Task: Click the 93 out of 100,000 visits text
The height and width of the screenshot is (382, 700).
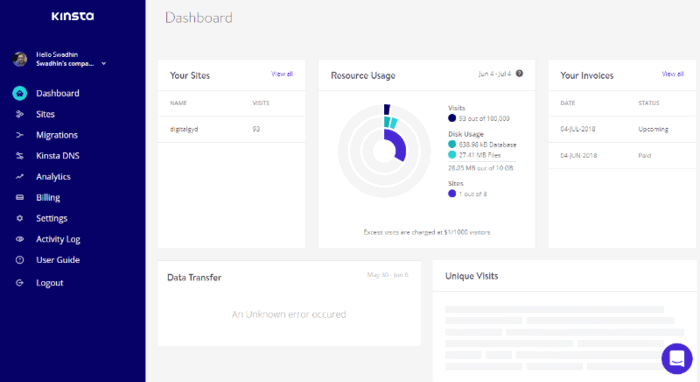Action: point(484,119)
